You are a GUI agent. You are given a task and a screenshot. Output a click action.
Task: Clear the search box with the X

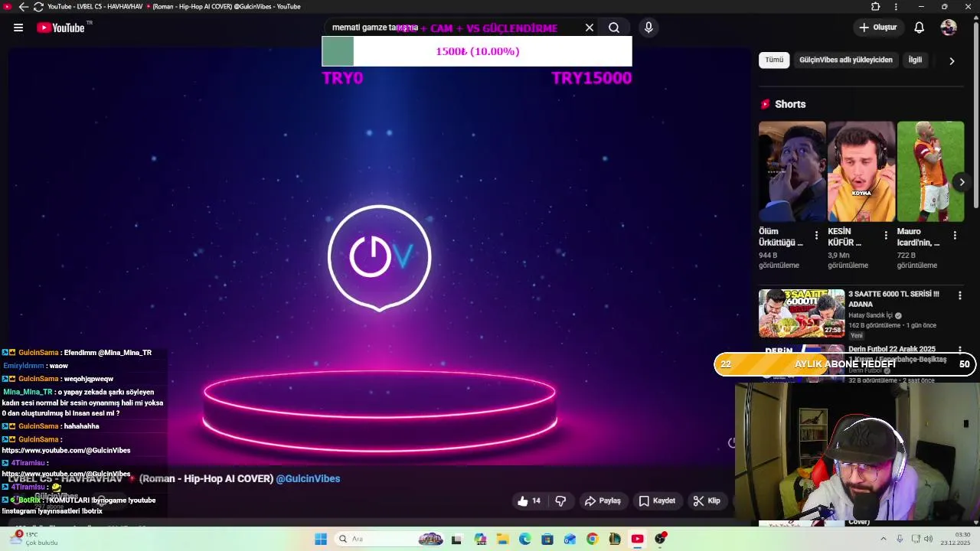point(590,28)
